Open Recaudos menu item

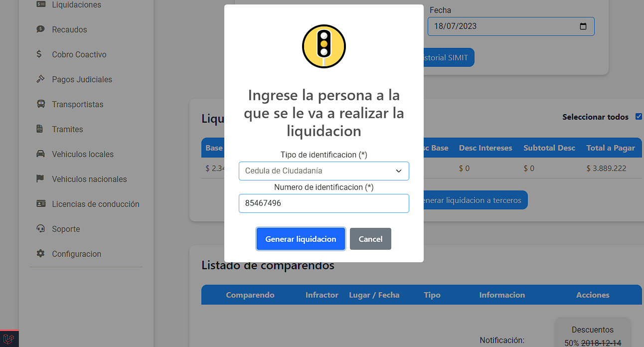[69, 29]
